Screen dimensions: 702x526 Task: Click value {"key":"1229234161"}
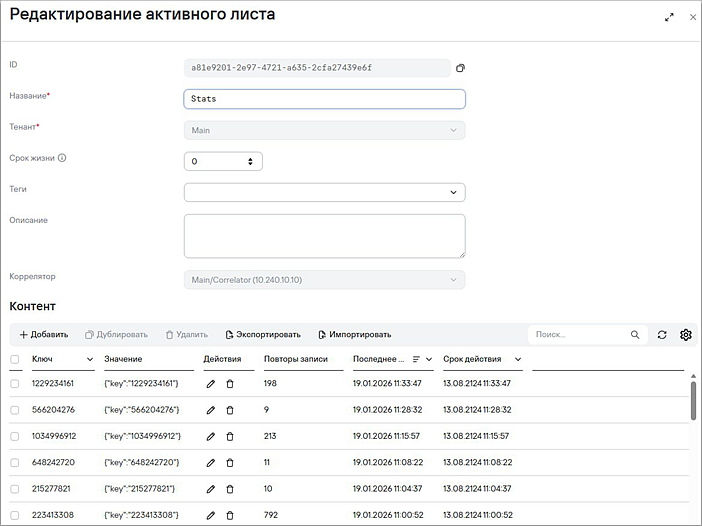(141, 384)
